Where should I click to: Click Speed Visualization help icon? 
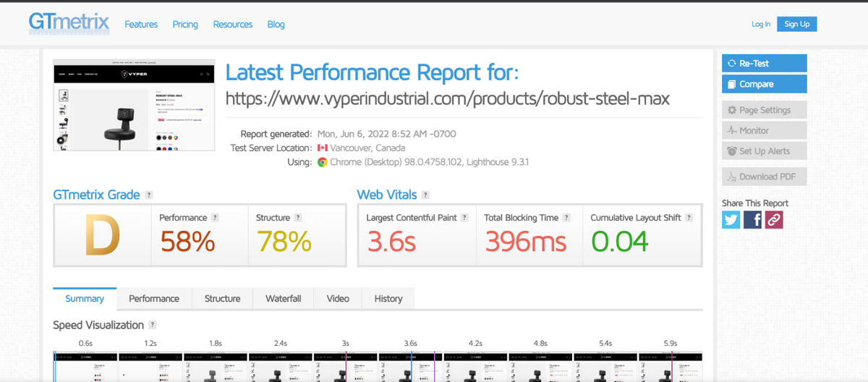[153, 326]
